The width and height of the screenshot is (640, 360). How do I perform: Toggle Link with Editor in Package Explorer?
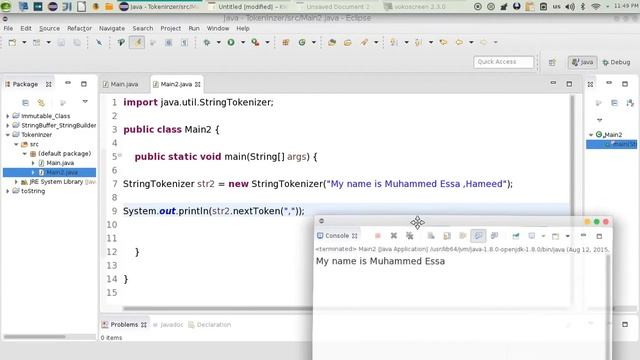pyautogui.click(x=41, y=102)
